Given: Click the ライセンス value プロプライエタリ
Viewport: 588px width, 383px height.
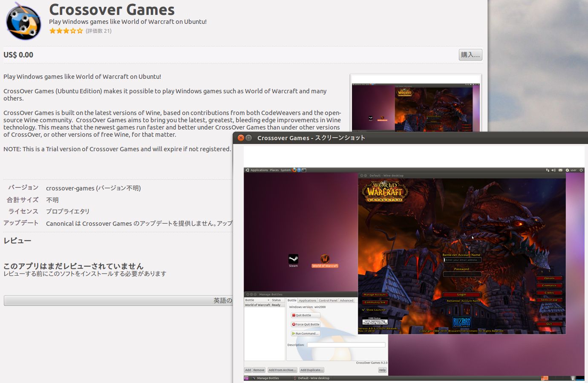Looking at the screenshot, I should (68, 211).
